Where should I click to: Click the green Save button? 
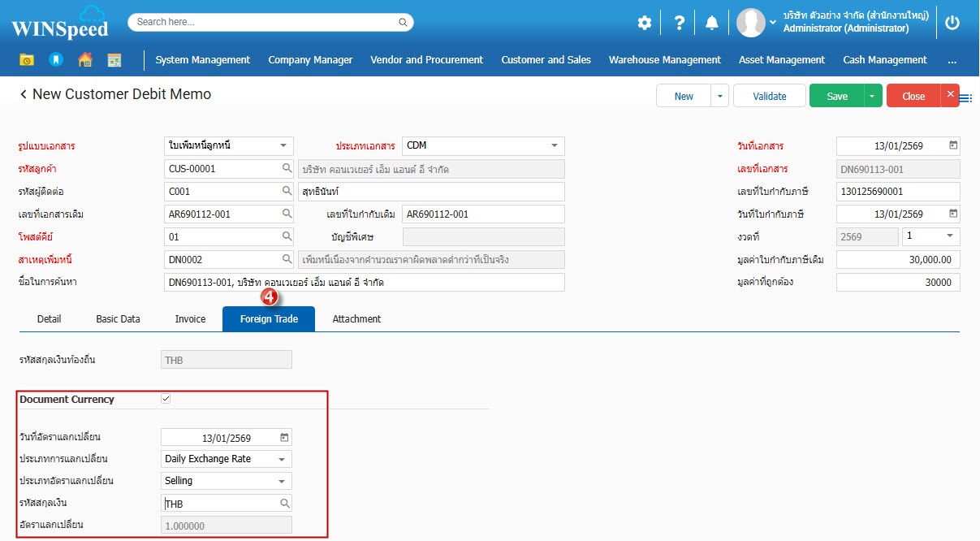(836, 96)
